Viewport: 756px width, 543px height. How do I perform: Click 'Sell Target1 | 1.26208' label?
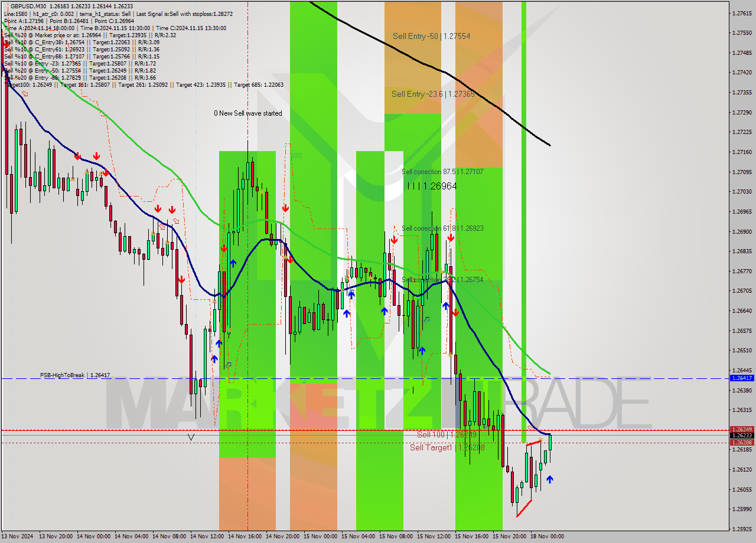447,447
